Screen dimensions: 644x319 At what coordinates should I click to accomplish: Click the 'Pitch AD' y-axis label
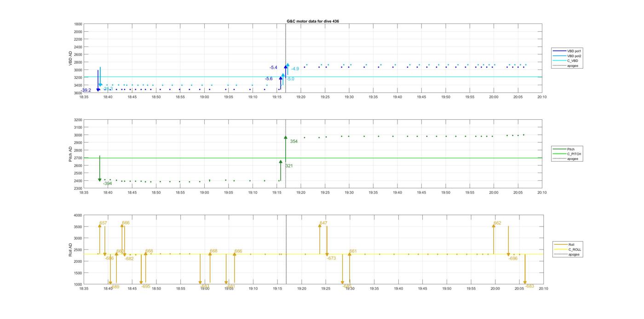coord(70,154)
